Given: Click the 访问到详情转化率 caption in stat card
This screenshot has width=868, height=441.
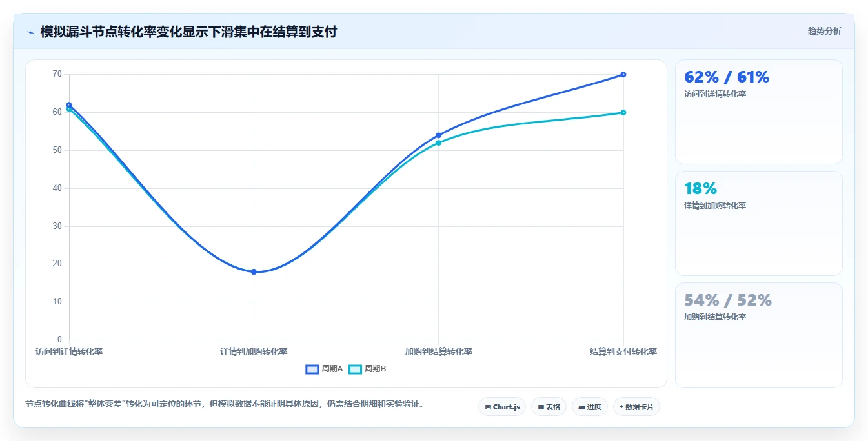Looking at the screenshot, I should (x=715, y=94).
